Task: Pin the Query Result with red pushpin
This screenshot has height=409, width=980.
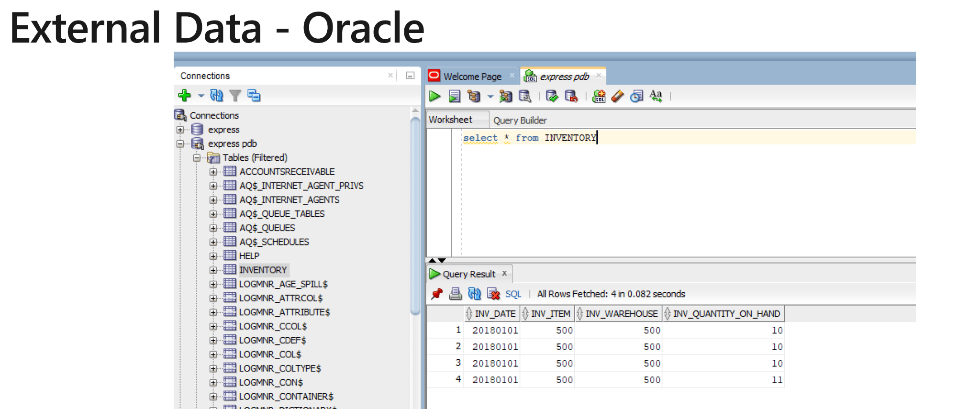Action: (436, 294)
